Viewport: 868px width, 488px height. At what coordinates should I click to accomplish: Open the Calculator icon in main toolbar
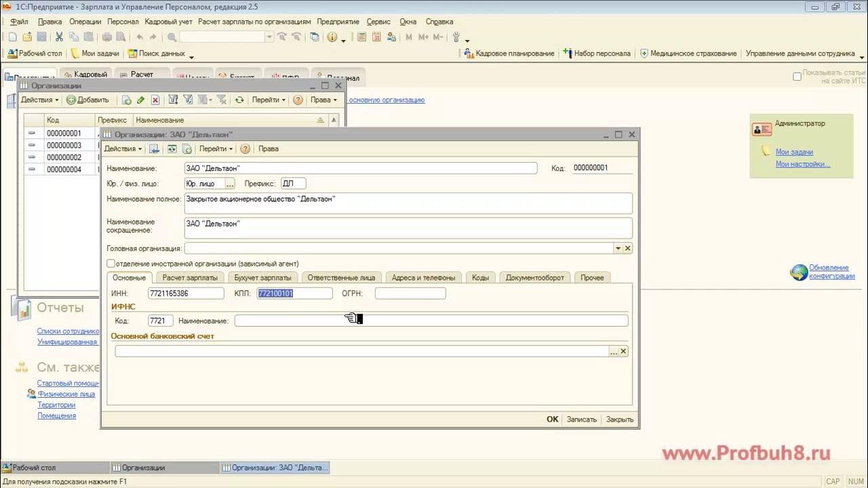click(x=361, y=37)
